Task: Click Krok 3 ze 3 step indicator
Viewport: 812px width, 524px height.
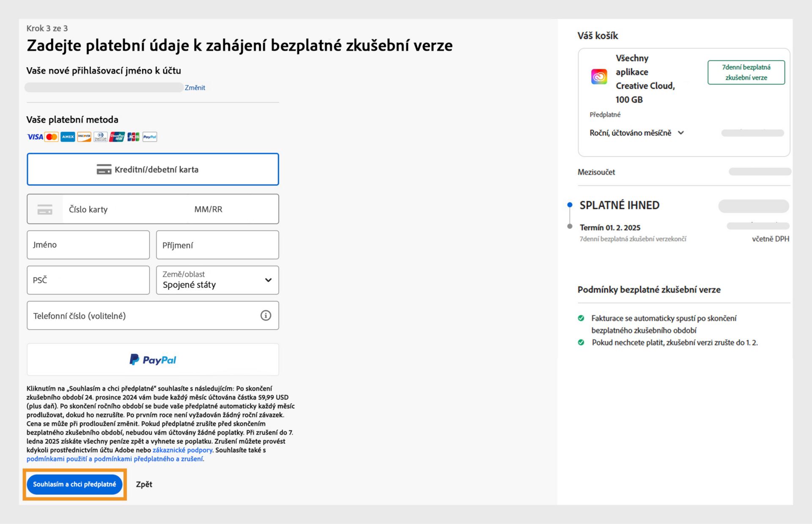Action: (47, 28)
